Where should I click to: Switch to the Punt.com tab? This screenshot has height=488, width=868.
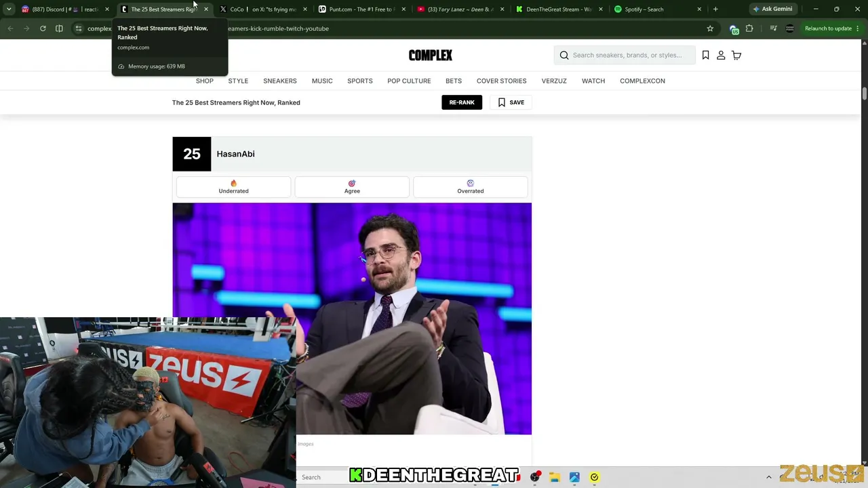(x=361, y=9)
